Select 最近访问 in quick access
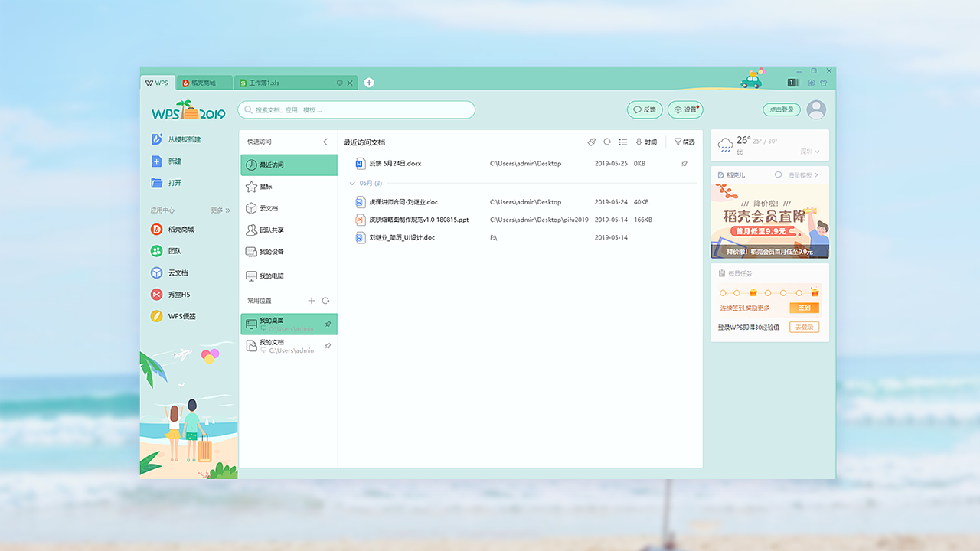Screen dimensions: 980x551 pos(289,165)
